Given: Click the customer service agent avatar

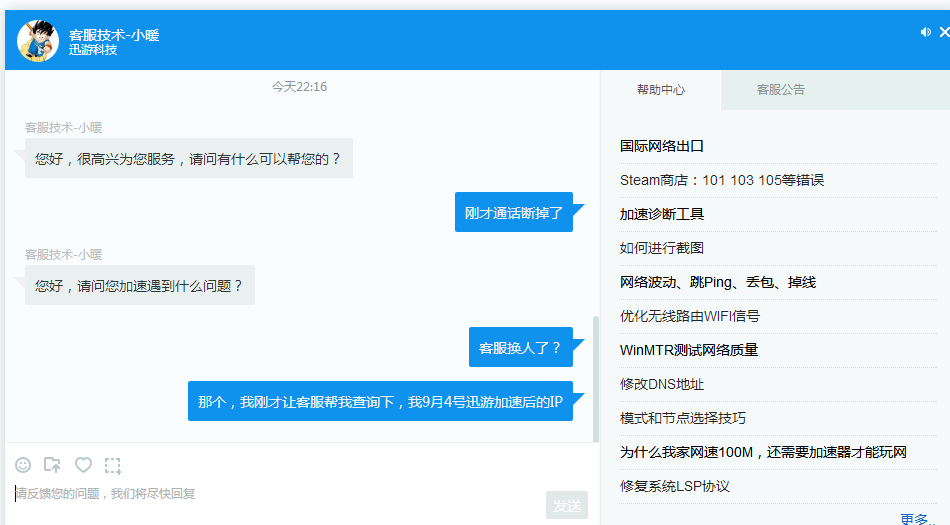Looking at the screenshot, I should pyautogui.click(x=38, y=41).
